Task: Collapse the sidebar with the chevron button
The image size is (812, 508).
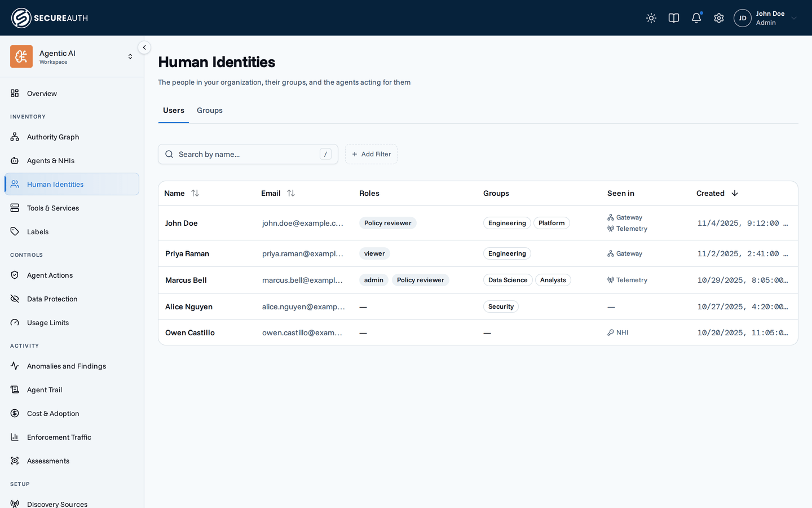Action: (144, 47)
